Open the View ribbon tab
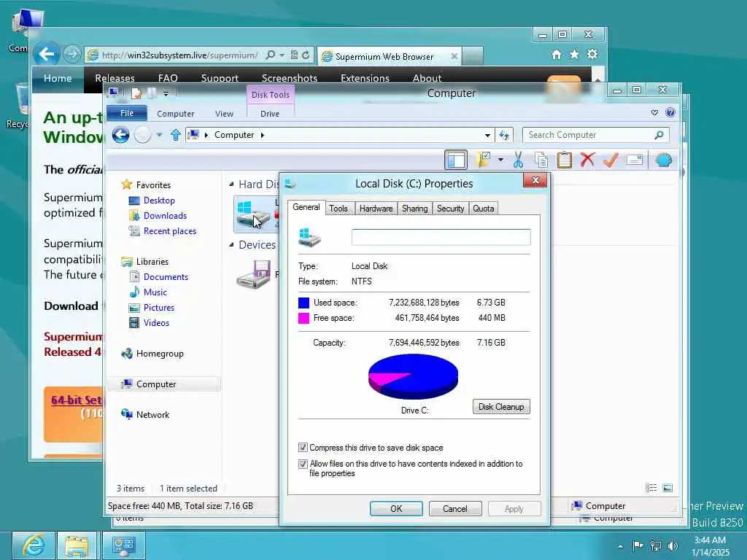The width and height of the screenshot is (747, 560). 224,114
